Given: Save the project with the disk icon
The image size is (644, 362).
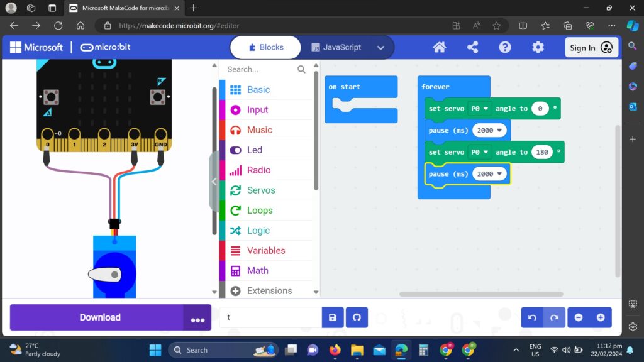Looking at the screenshot, I should click(333, 317).
